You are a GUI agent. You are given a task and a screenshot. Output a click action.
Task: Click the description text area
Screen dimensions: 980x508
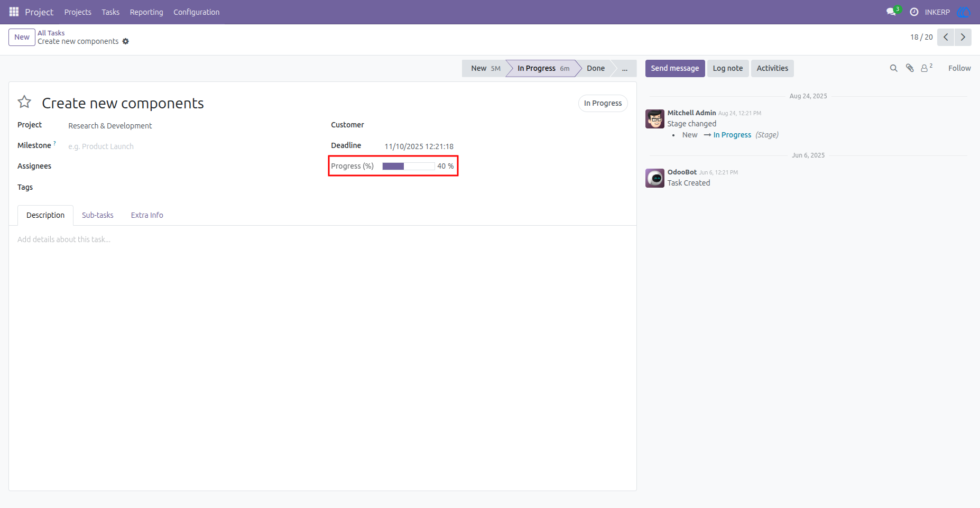tap(322, 239)
